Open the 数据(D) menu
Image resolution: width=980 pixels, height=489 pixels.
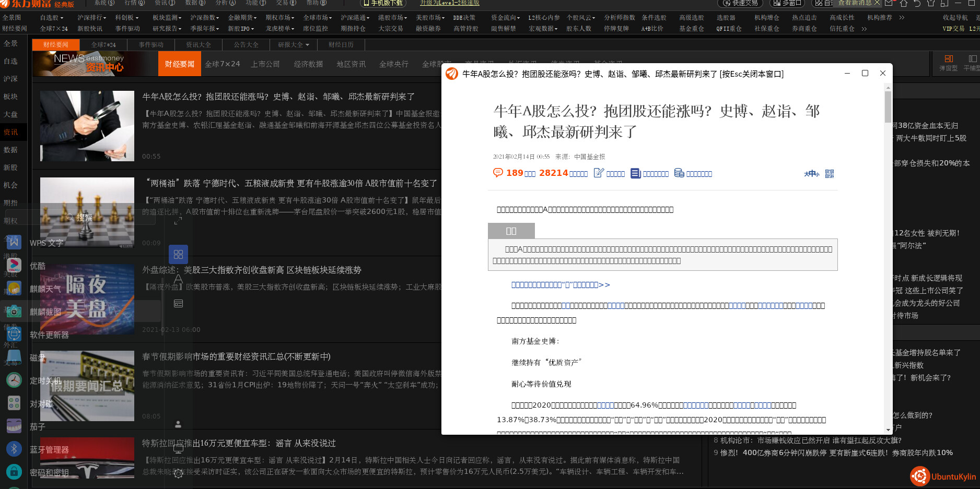195,3
